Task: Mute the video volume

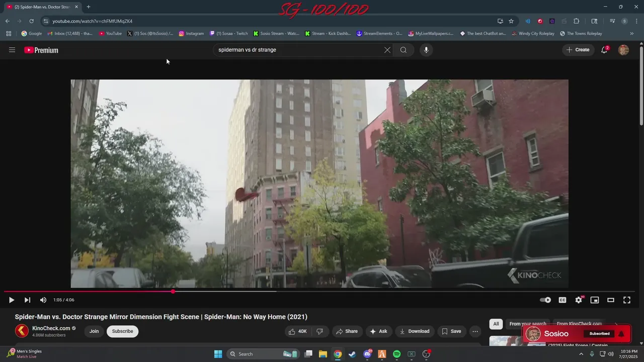Action: 43,300
